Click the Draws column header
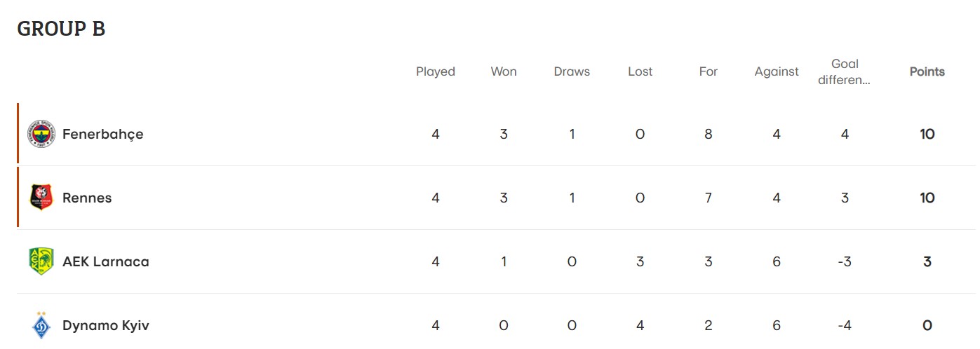The height and width of the screenshot is (349, 980). click(572, 71)
